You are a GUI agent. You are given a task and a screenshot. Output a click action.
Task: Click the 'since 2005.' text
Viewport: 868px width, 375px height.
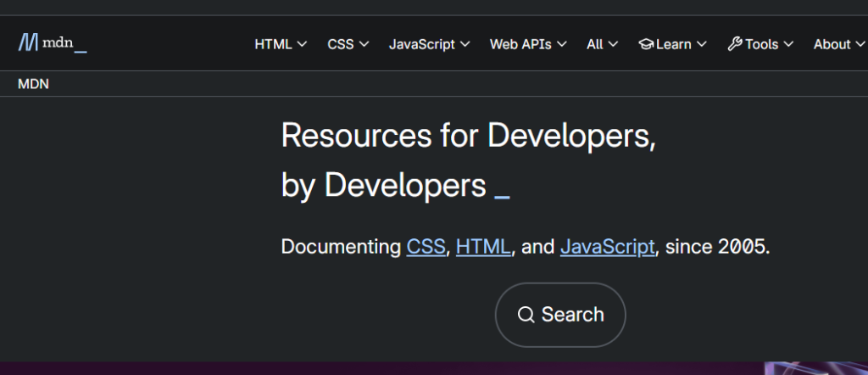click(717, 247)
